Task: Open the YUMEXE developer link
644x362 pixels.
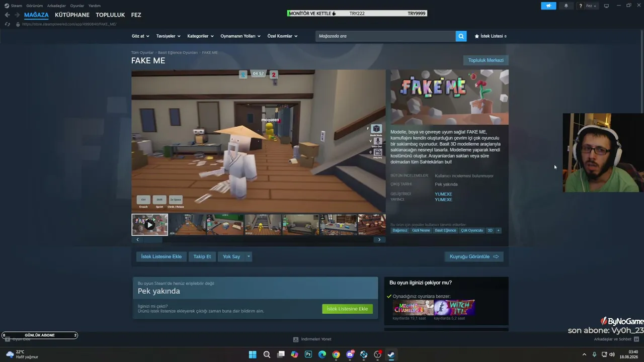Action: pos(443,194)
